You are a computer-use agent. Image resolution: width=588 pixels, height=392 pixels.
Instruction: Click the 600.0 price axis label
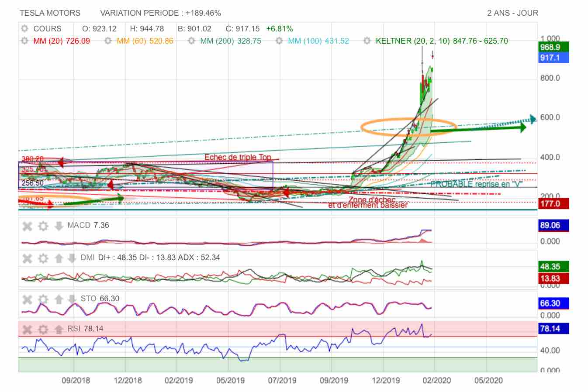[550, 117]
